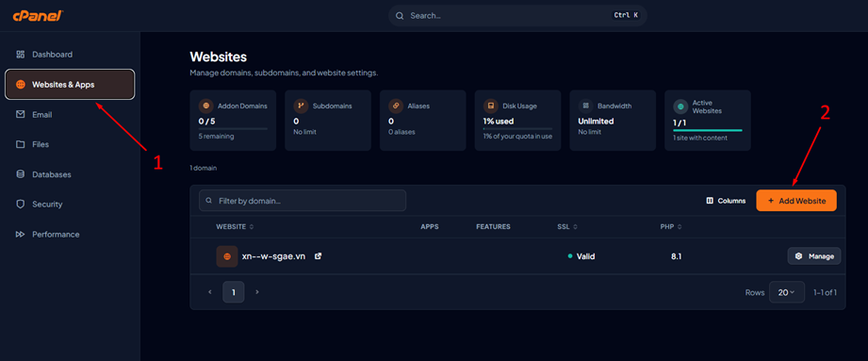Image resolution: width=868 pixels, height=361 pixels.
Task: Open the Databases section
Action: coord(70,174)
